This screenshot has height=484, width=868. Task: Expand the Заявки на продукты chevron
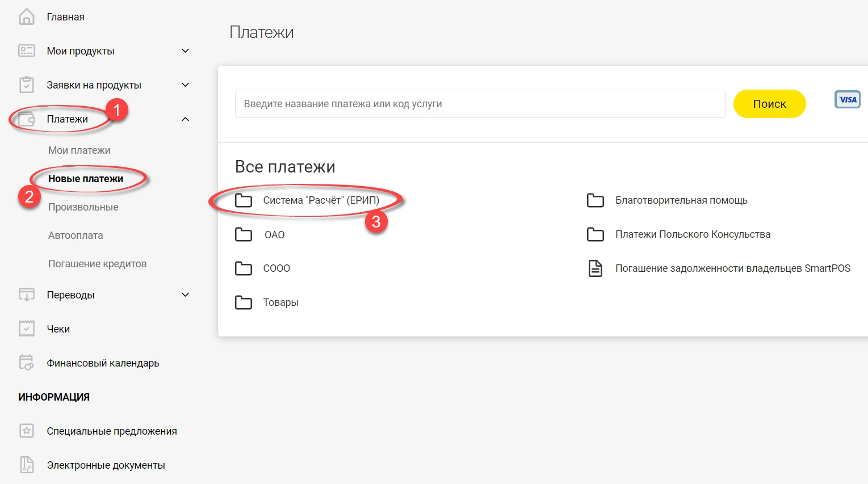tap(185, 85)
